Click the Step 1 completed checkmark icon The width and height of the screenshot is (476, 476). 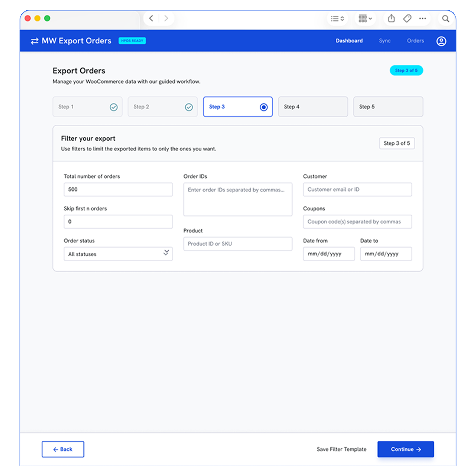point(113,107)
